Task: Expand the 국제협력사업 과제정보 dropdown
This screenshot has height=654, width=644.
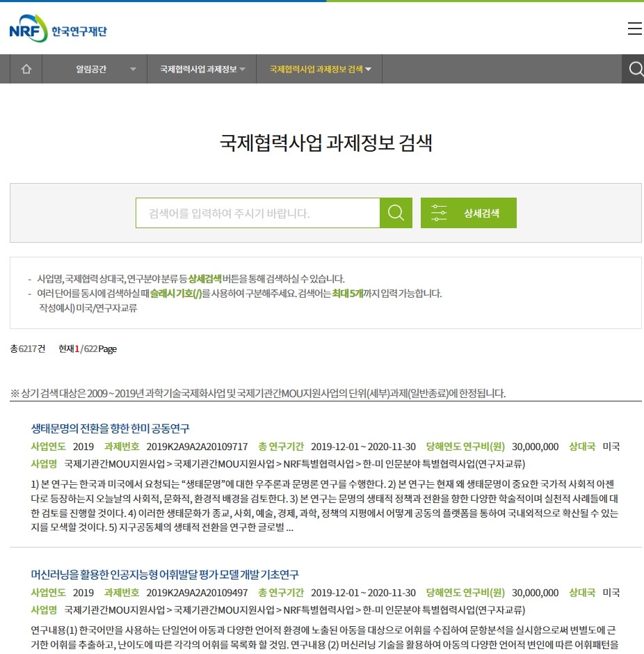Action: [x=202, y=69]
